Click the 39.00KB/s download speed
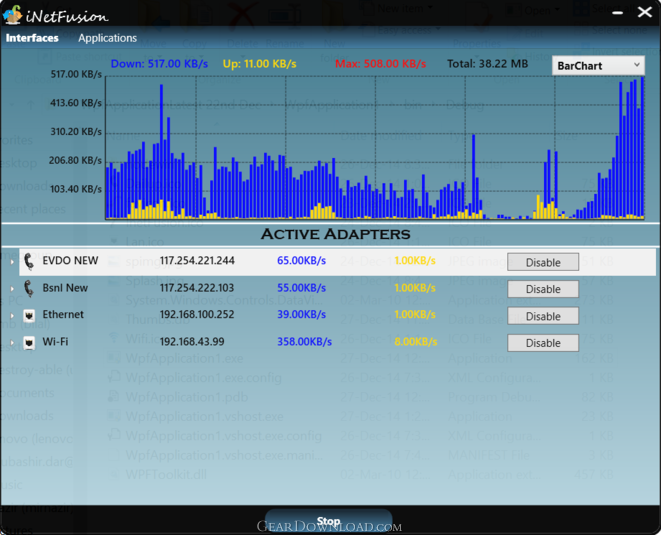The image size is (661, 535). 301,315
